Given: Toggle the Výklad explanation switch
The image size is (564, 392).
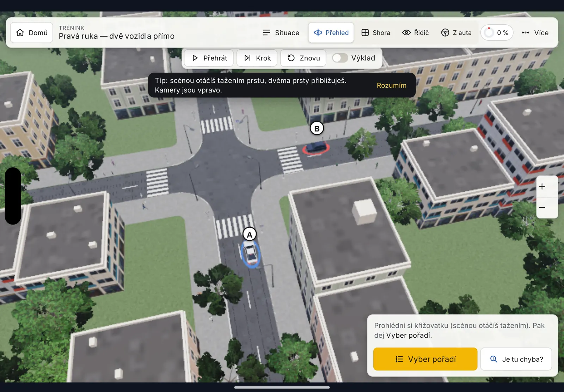Looking at the screenshot, I should [340, 58].
